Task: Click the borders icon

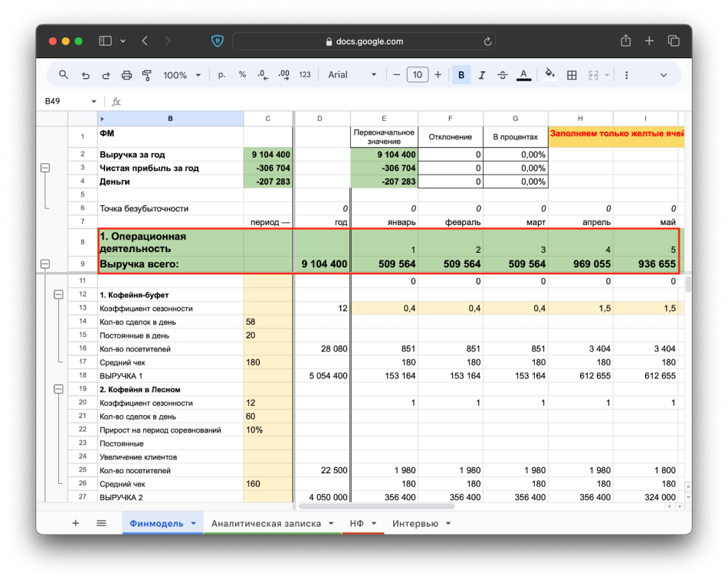Action: coord(572,75)
